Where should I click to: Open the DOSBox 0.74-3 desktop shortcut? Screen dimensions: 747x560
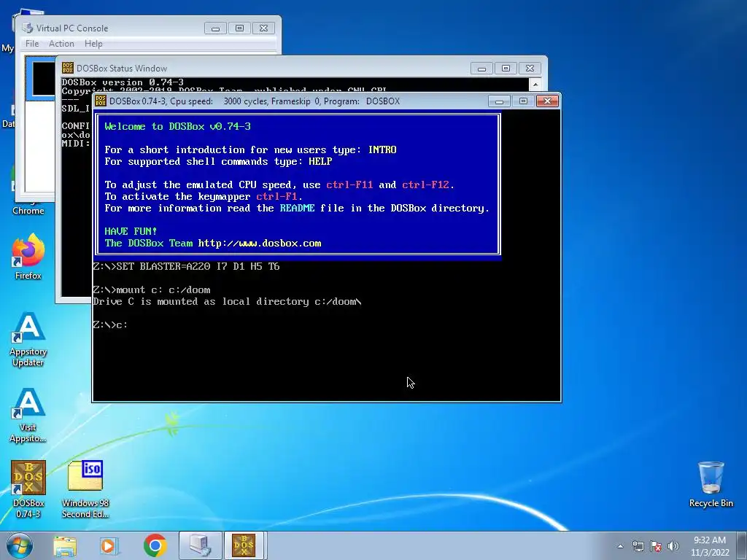[x=28, y=489]
